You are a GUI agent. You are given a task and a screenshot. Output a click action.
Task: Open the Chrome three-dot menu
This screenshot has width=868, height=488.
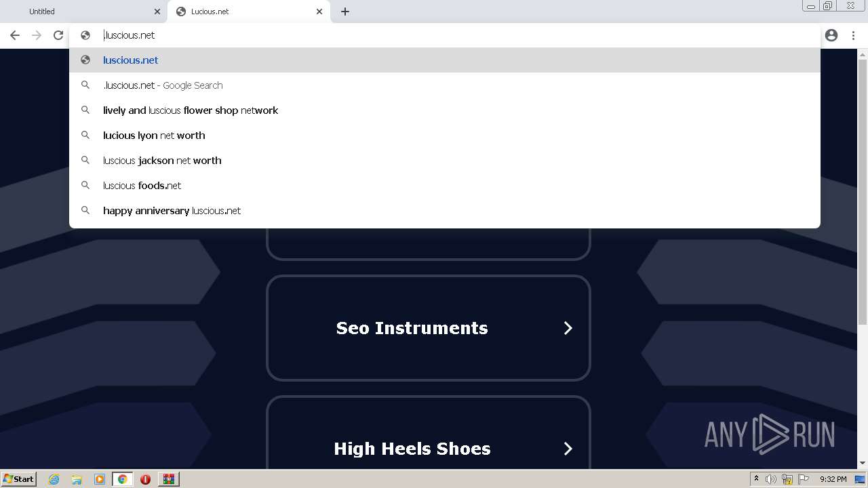(853, 35)
